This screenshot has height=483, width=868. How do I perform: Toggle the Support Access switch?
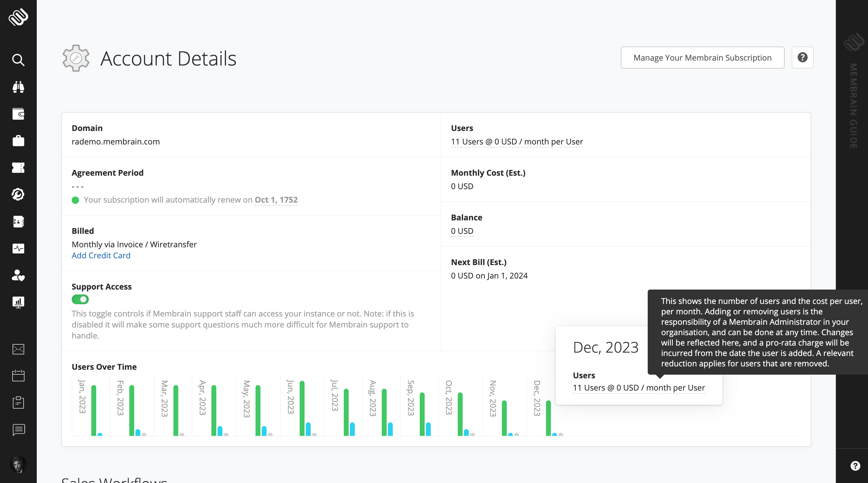80,299
